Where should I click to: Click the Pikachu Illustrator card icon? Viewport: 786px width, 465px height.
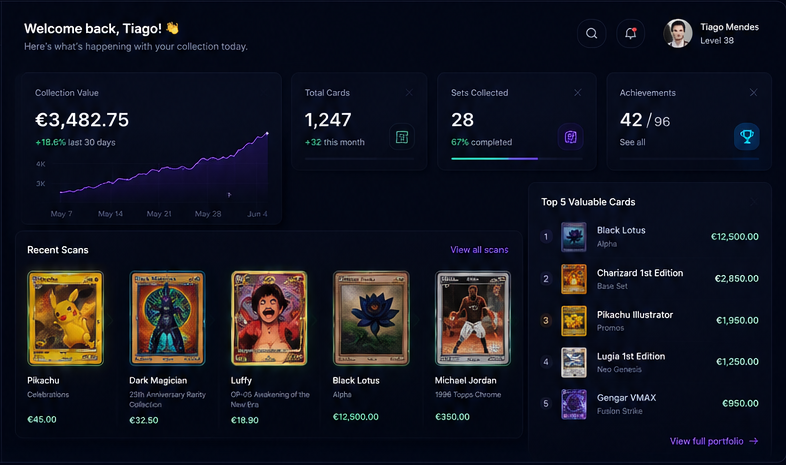tap(573, 320)
